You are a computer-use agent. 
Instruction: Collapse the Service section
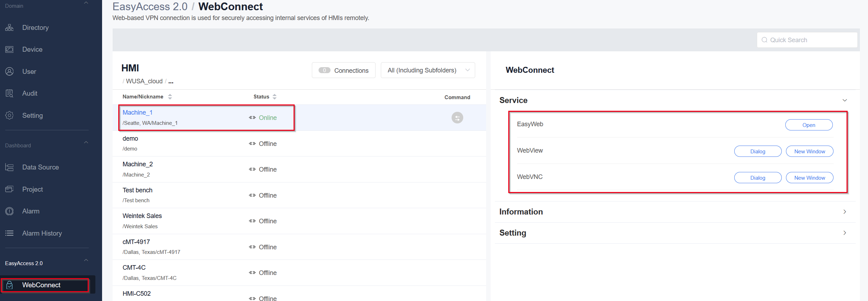coord(844,101)
